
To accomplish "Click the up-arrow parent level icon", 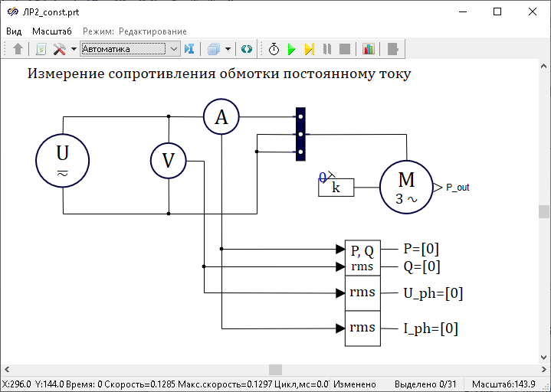I will tap(18, 49).
